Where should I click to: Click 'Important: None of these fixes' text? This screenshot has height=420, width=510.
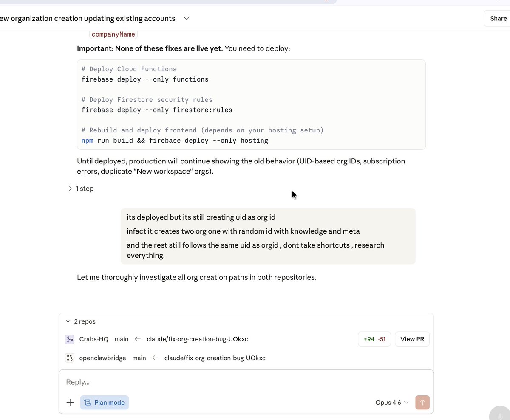tap(150, 48)
